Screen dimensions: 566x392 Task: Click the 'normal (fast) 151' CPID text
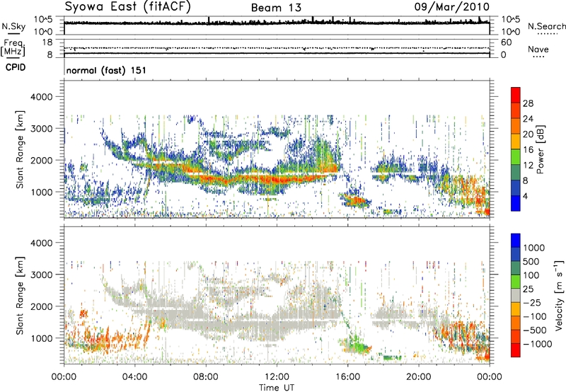click(x=106, y=70)
